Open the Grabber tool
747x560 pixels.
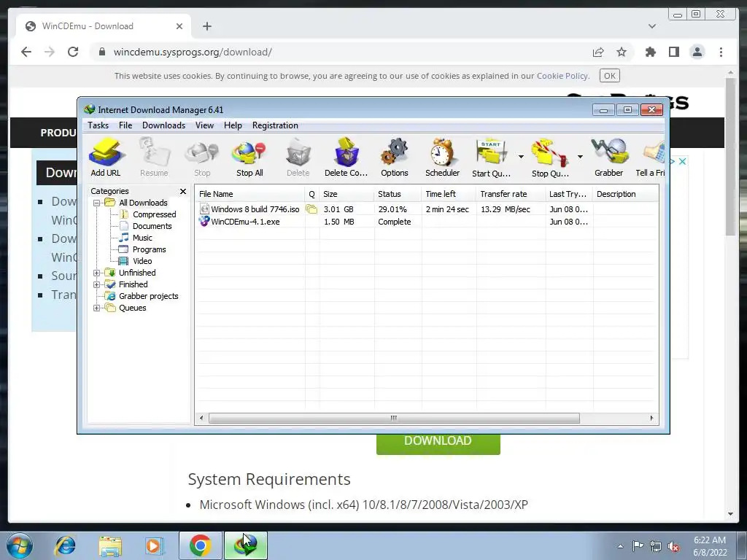609,157
